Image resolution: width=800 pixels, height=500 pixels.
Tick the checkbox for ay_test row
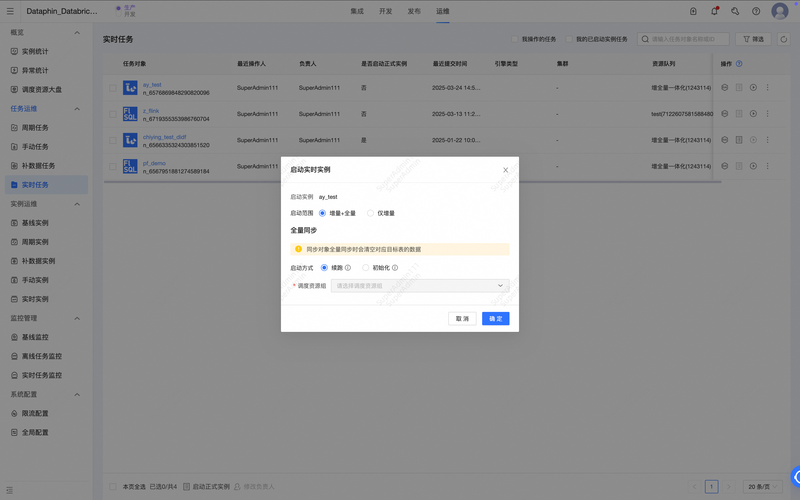click(x=113, y=88)
